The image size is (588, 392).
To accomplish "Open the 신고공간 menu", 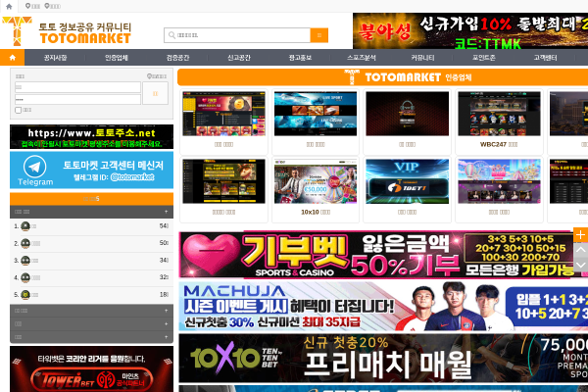I will click(x=239, y=58).
